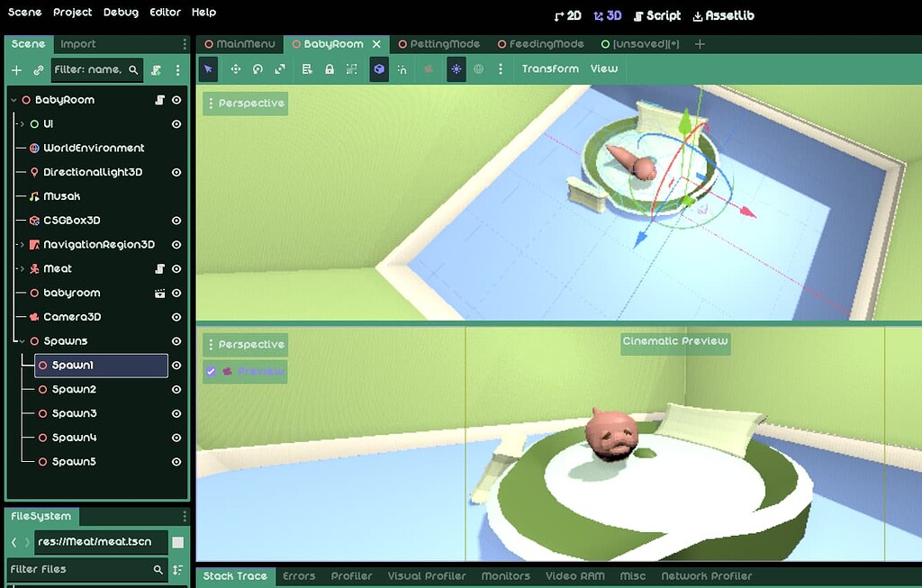Open the Project menu

[x=72, y=13]
